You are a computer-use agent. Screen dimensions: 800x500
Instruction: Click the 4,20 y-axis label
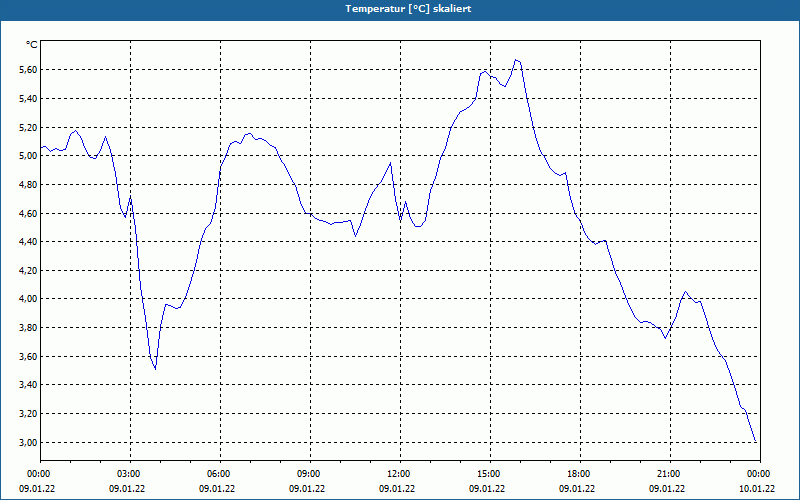(28, 270)
